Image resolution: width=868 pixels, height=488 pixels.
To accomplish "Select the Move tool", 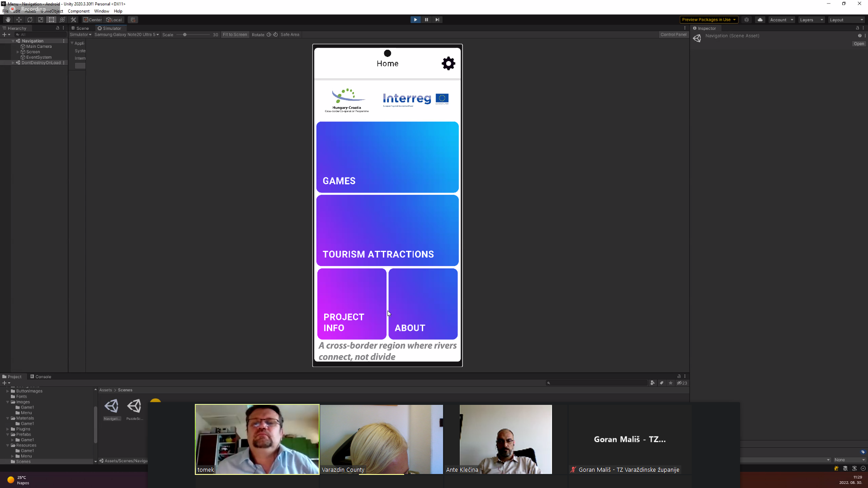I will [19, 20].
